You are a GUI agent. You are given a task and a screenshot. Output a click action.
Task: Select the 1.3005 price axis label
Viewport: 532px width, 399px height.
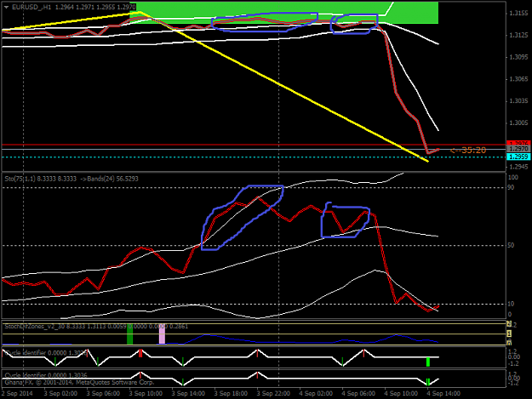click(518, 123)
